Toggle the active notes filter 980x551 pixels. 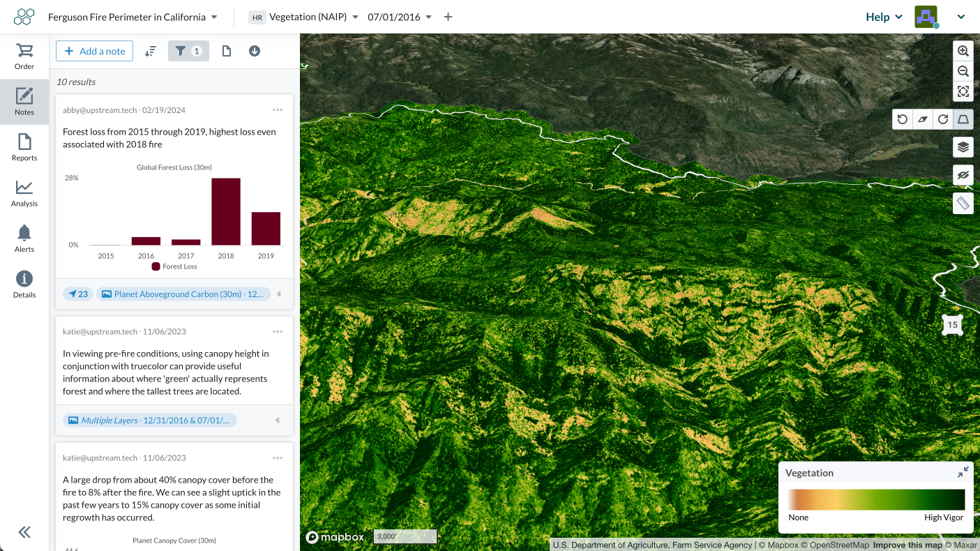click(188, 51)
